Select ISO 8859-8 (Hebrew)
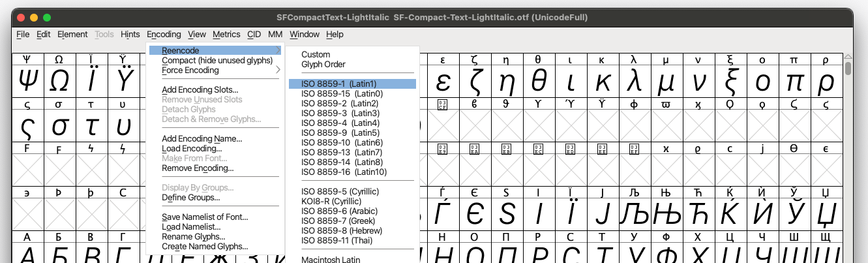 352,230
